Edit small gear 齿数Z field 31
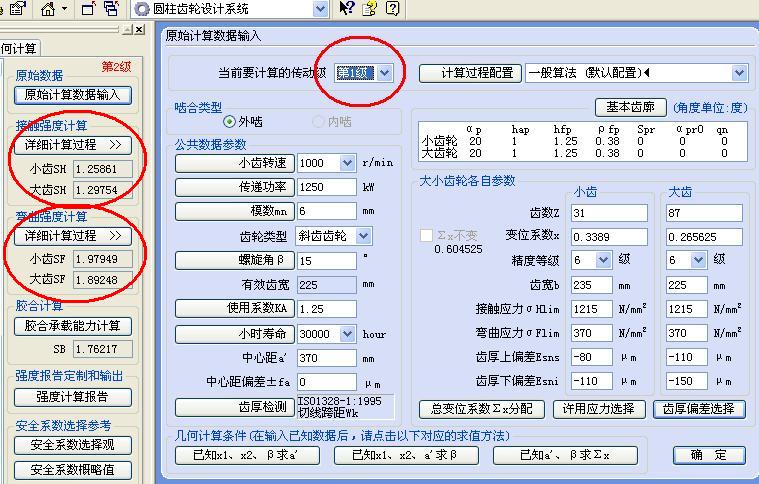The image size is (759, 484). (x=609, y=212)
